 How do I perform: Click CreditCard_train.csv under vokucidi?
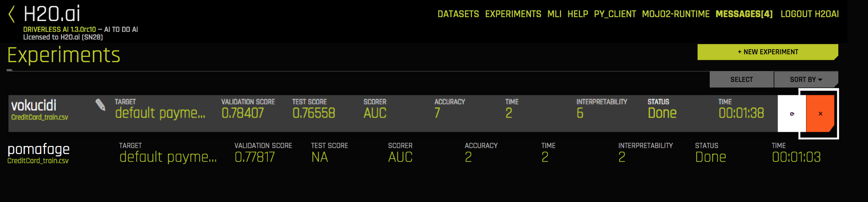point(40,117)
